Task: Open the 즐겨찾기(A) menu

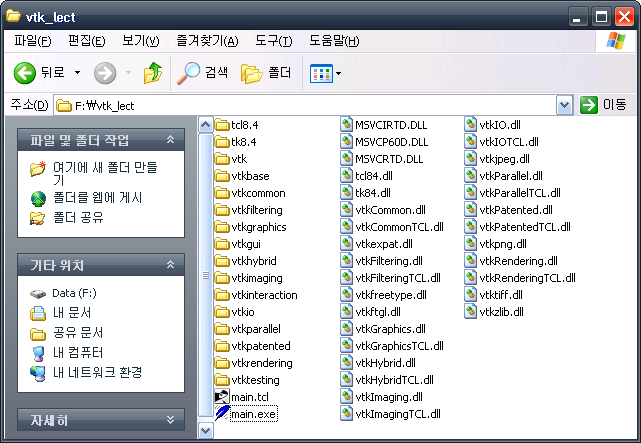Action: pos(207,41)
